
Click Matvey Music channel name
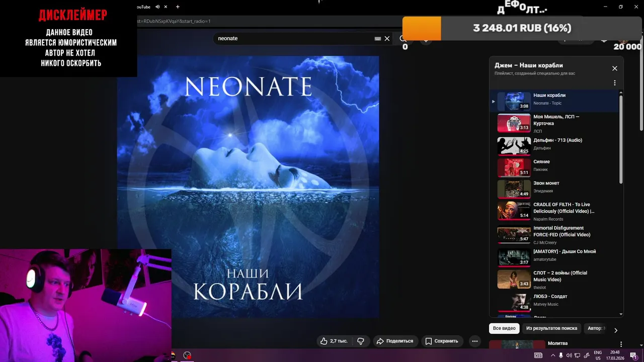[546, 304]
